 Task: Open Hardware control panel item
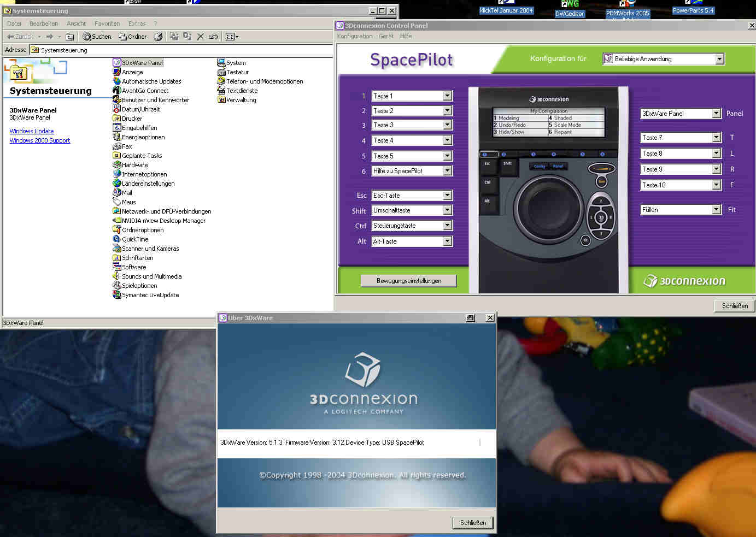click(130, 165)
